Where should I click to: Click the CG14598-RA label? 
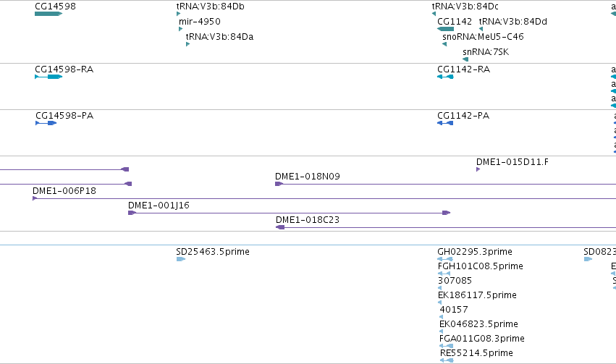(64, 69)
